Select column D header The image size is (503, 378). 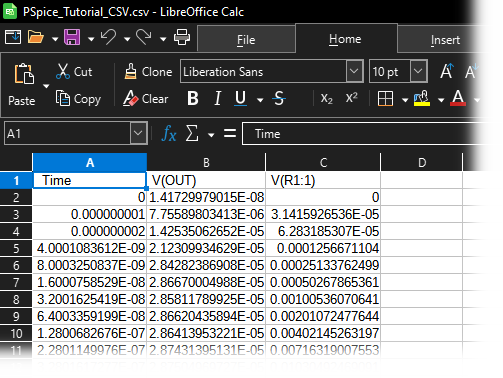pos(422,163)
